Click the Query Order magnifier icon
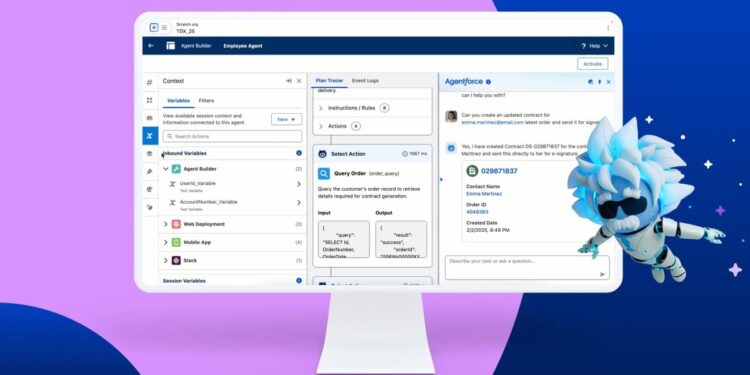Screen dimensions: 750x375 324,174
